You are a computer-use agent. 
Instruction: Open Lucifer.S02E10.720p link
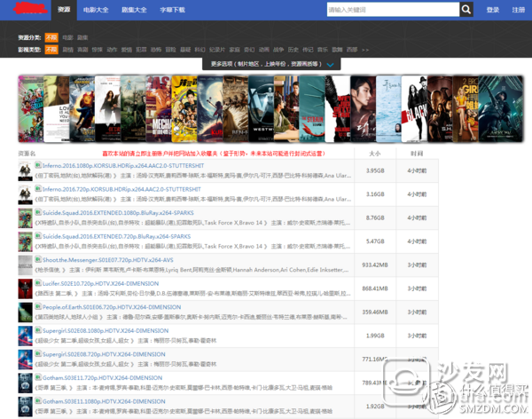pos(101,283)
